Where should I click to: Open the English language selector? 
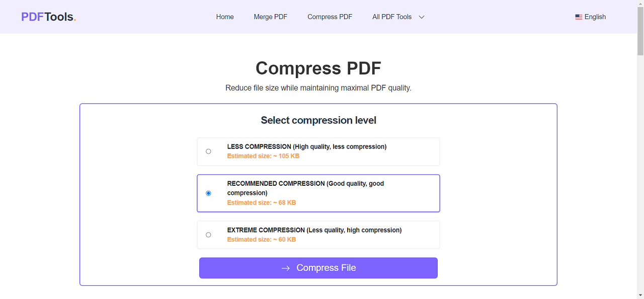coord(595,17)
